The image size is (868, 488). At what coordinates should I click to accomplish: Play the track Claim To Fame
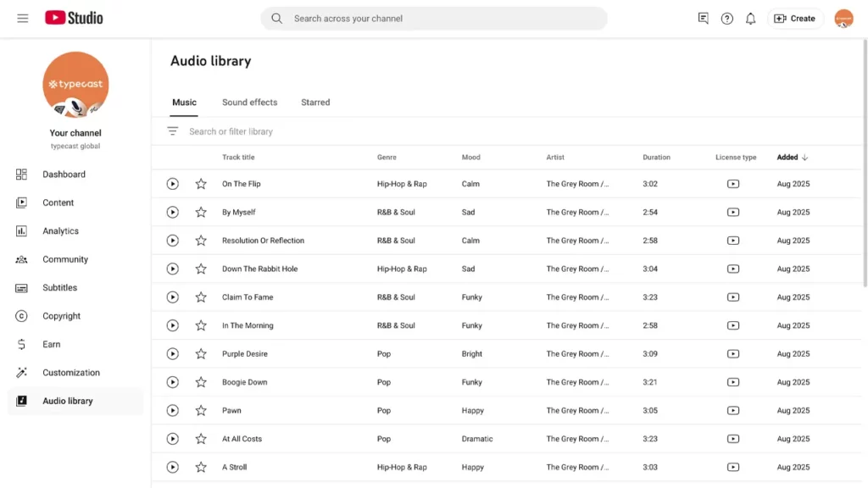173,297
